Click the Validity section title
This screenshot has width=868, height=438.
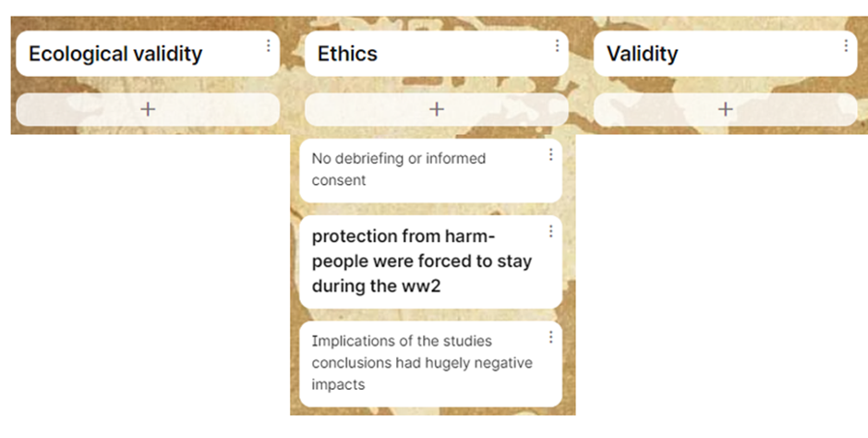[x=642, y=54]
